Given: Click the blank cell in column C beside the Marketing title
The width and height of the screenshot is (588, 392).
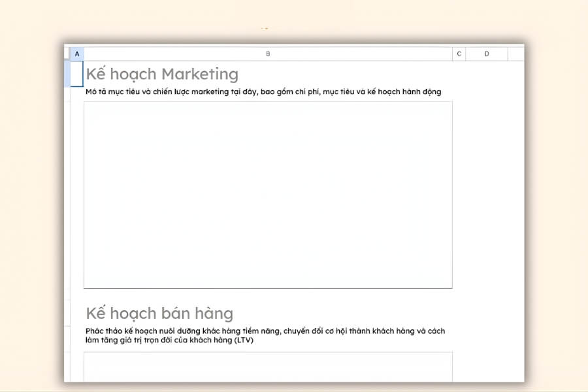Looking at the screenshot, I should coord(459,74).
